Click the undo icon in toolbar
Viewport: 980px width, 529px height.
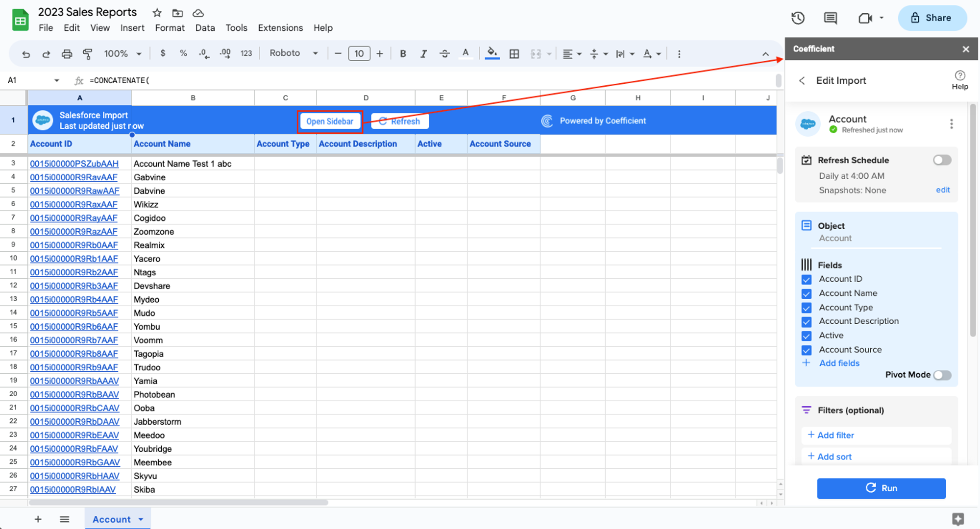coord(26,54)
